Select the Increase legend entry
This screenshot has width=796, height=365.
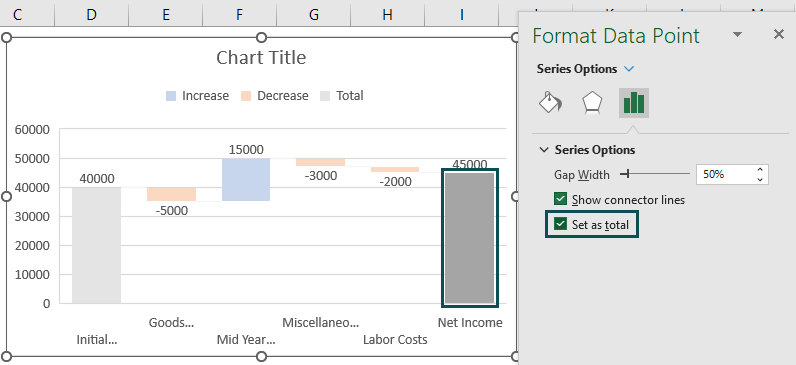(197, 96)
